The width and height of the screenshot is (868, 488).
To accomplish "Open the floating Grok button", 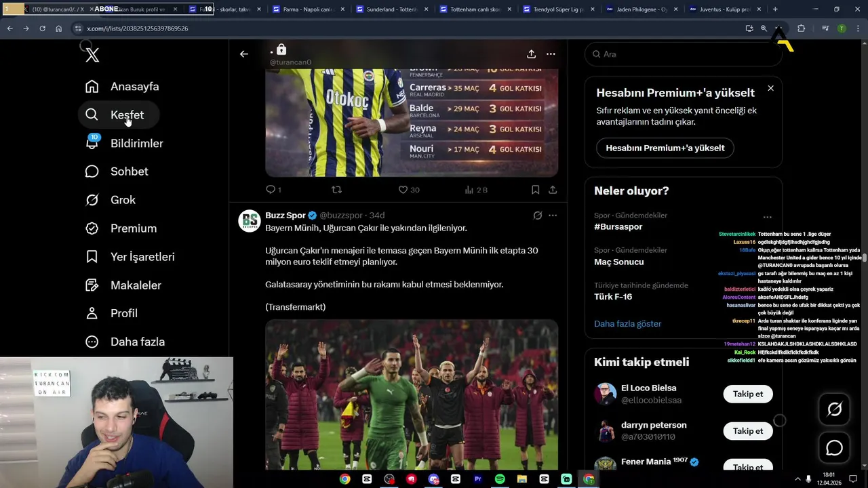I will pos(834,409).
